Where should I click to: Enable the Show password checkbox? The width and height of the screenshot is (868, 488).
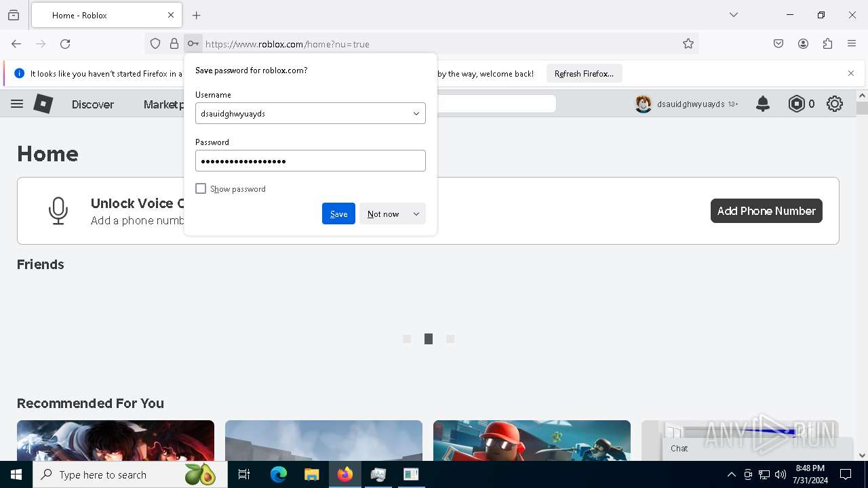(x=201, y=188)
